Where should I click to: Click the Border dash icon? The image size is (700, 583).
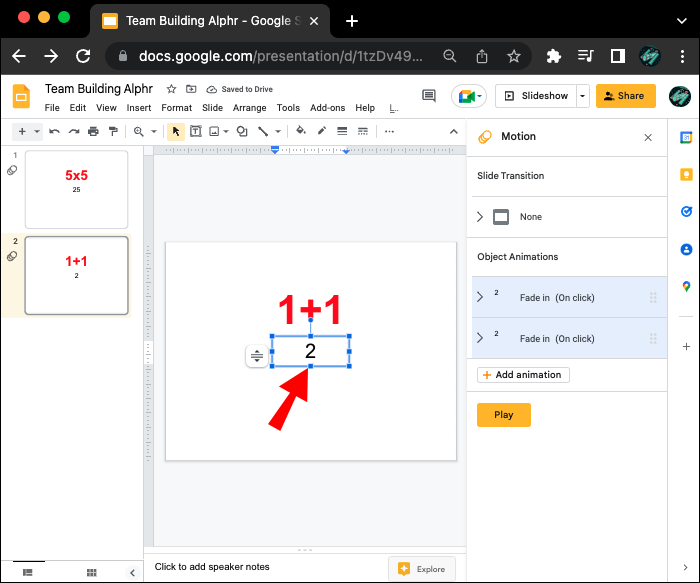point(362,131)
